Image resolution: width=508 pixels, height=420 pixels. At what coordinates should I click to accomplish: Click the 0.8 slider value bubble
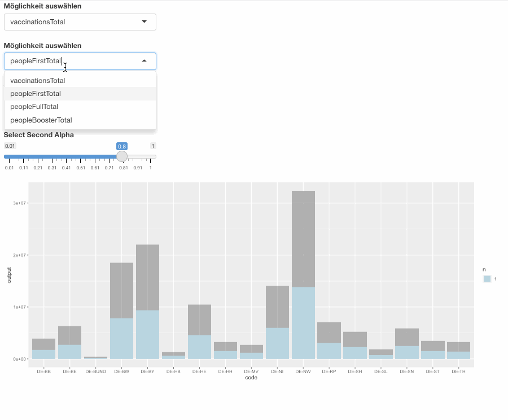coord(122,146)
